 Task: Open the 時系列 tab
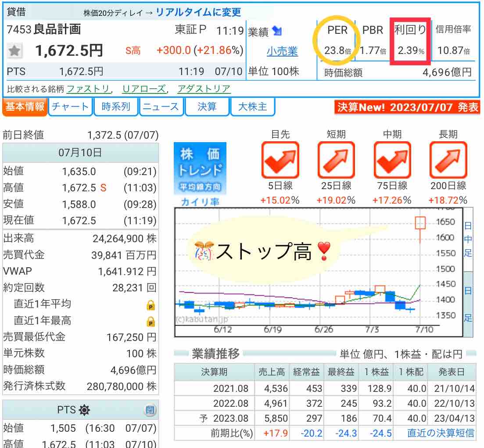click(116, 107)
